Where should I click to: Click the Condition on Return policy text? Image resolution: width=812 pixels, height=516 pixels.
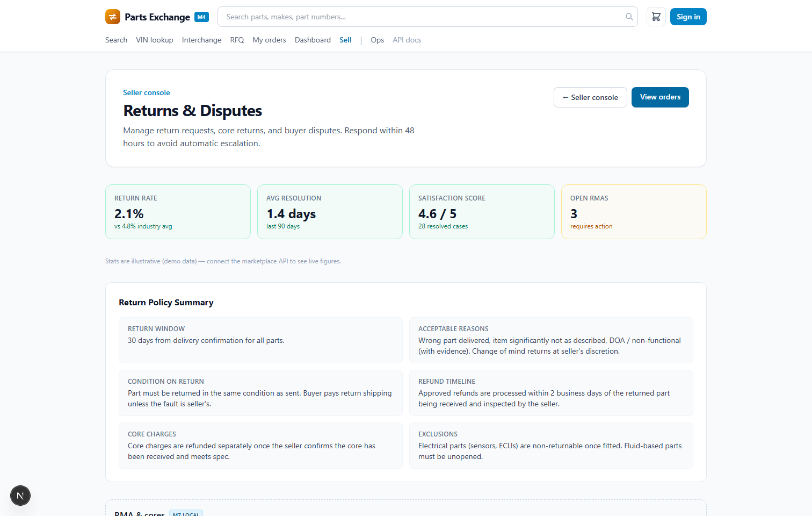click(260, 398)
